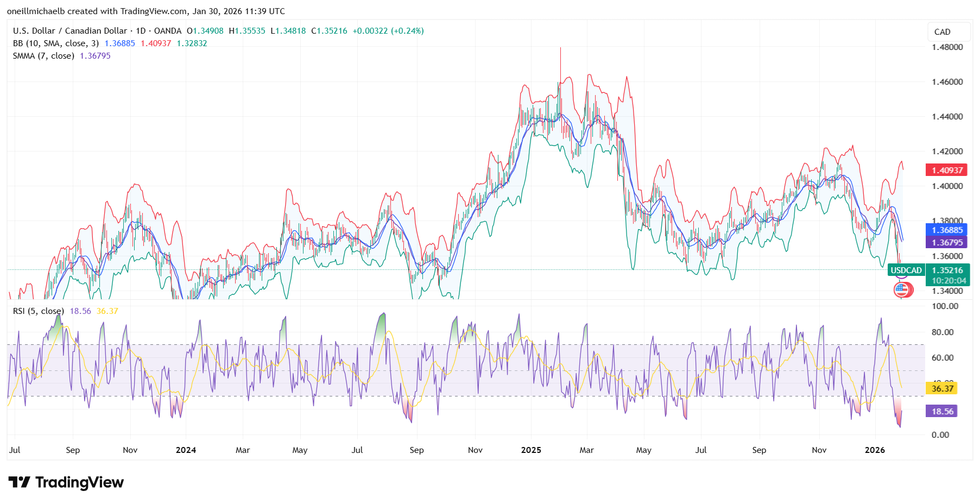Open the CAD currency selector
980x504 pixels.
[x=948, y=32]
